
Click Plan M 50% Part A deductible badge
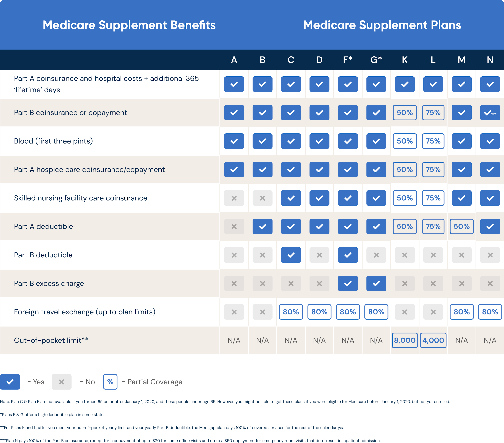pos(462,227)
